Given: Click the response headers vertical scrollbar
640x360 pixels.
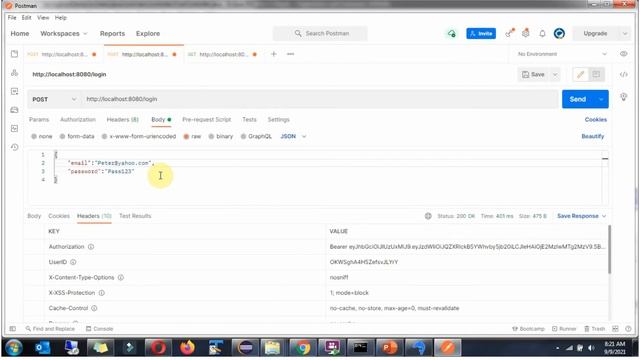Looking at the screenshot, I should (610, 249).
